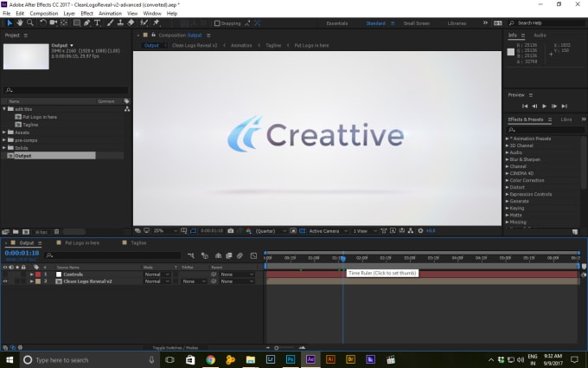This screenshot has height=368, width=588.
Task: Toggle Hide Shy Layers switch in timeline
Action: 218,255
